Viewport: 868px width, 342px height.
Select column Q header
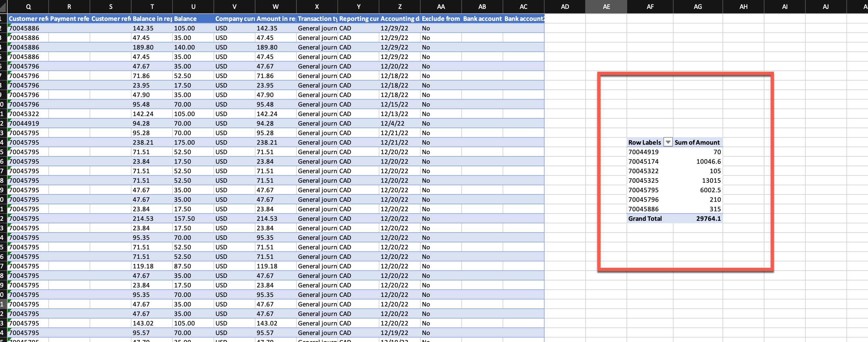coord(28,7)
